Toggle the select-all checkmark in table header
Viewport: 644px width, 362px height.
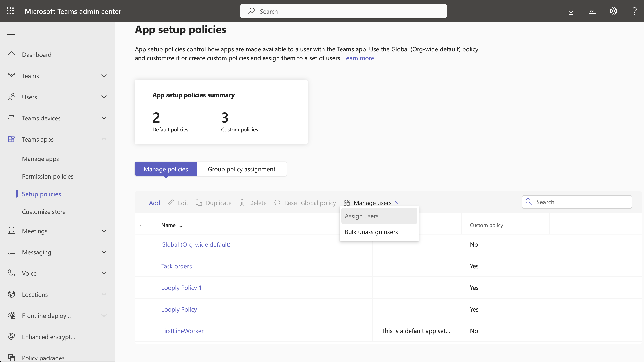pos(142,225)
